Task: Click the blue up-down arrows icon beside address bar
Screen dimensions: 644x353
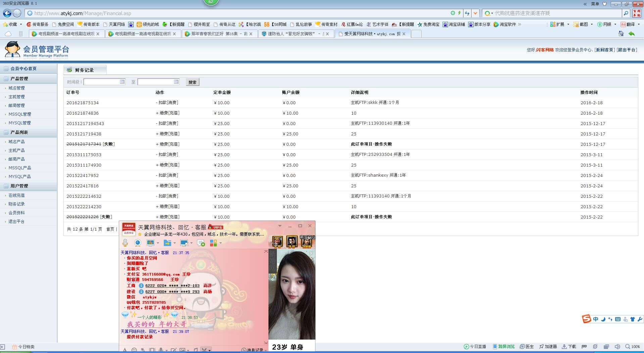Action: [467, 13]
